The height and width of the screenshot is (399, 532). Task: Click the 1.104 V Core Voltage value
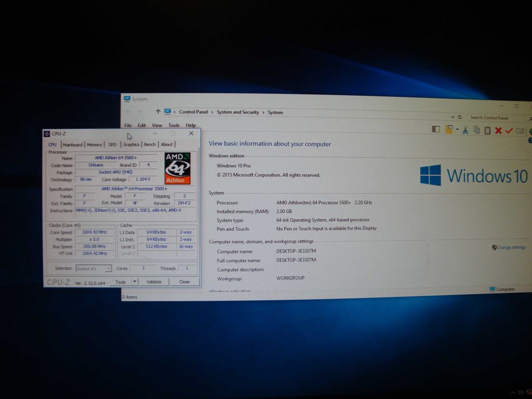pyautogui.click(x=143, y=179)
